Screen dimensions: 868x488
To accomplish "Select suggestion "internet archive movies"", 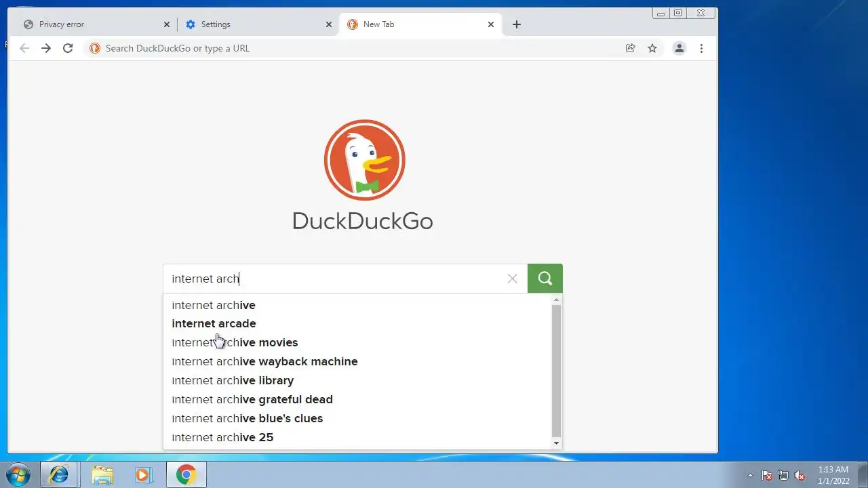I will [357, 343].
